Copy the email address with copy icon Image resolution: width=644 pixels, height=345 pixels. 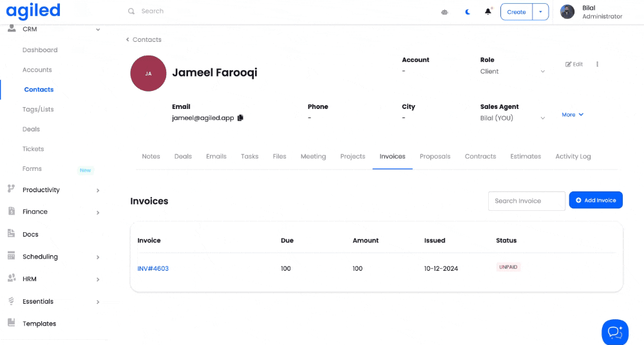(240, 118)
